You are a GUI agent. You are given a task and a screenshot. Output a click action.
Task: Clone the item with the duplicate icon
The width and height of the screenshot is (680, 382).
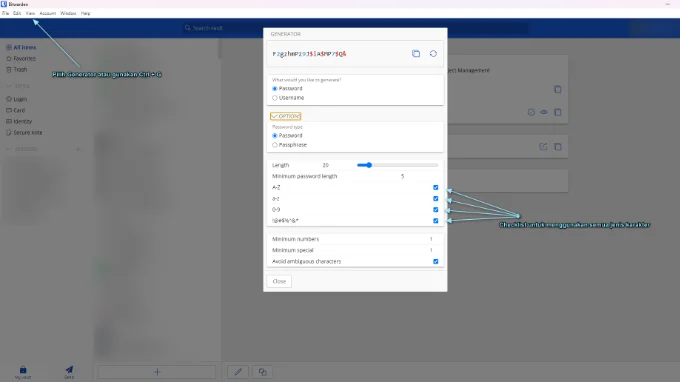(x=263, y=372)
